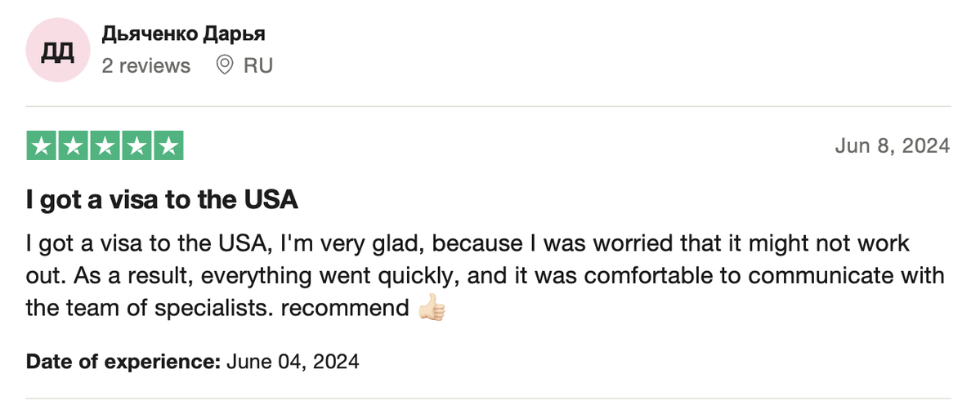Viewport: 980px width, 414px height.
Task: Open the "I got a visa to the USA" title
Action: (x=163, y=199)
